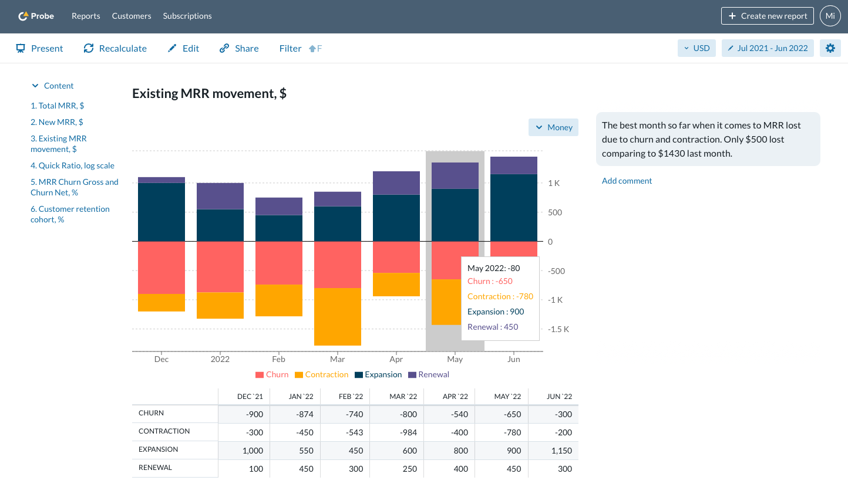The height and width of the screenshot is (504, 848).
Task: Click the Expansion color swatch in legend
Action: click(358, 375)
